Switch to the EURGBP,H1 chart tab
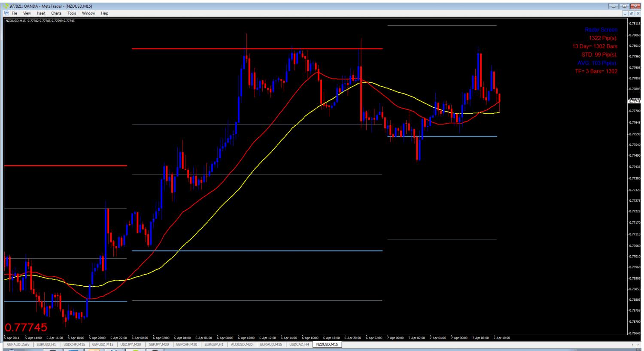 [214, 344]
